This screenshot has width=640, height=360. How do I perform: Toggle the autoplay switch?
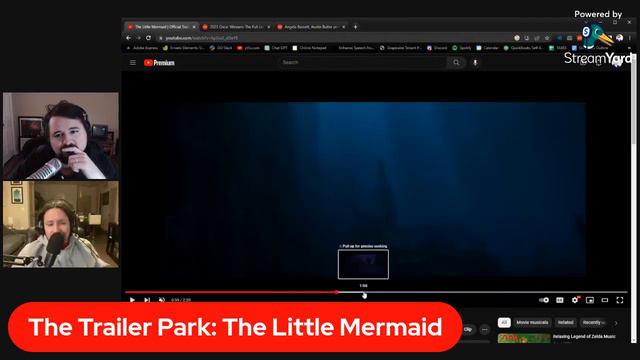544,300
